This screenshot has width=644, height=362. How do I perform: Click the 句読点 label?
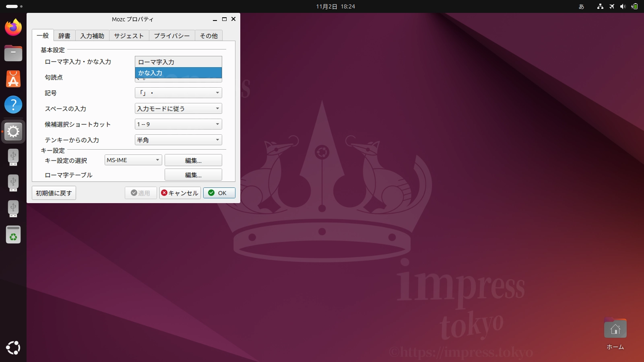pos(54,77)
